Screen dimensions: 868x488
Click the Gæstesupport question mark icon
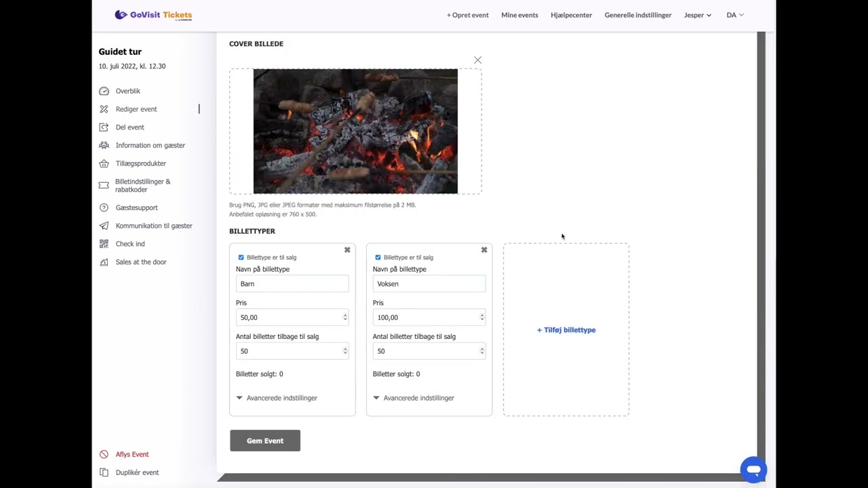pos(104,207)
